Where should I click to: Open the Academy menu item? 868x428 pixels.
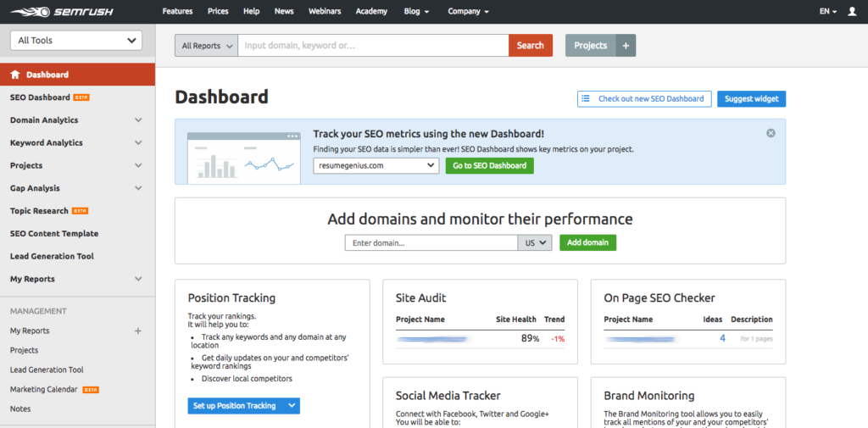[x=371, y=11]
